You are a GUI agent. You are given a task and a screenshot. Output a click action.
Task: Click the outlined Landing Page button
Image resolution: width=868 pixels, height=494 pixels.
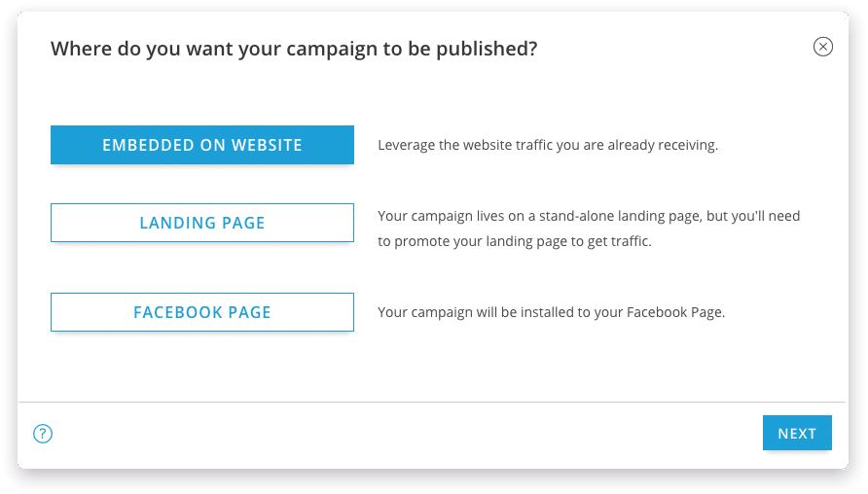pos(202,223)
